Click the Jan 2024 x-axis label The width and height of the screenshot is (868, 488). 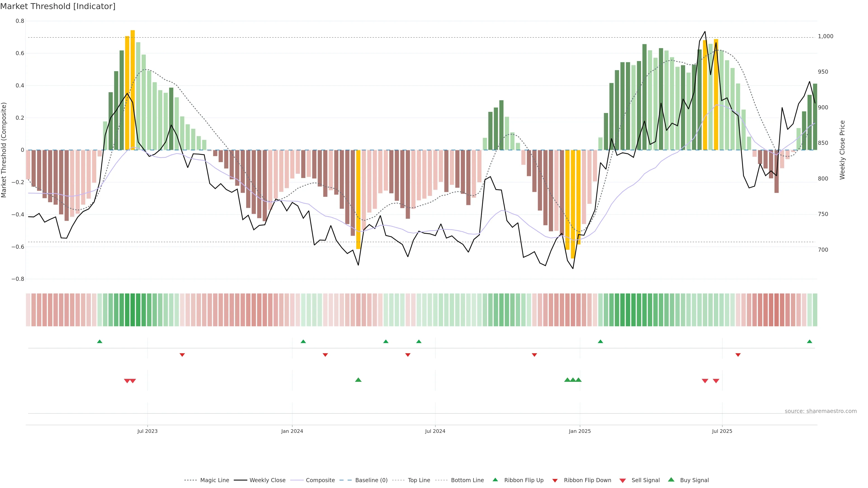coord(292,431)
